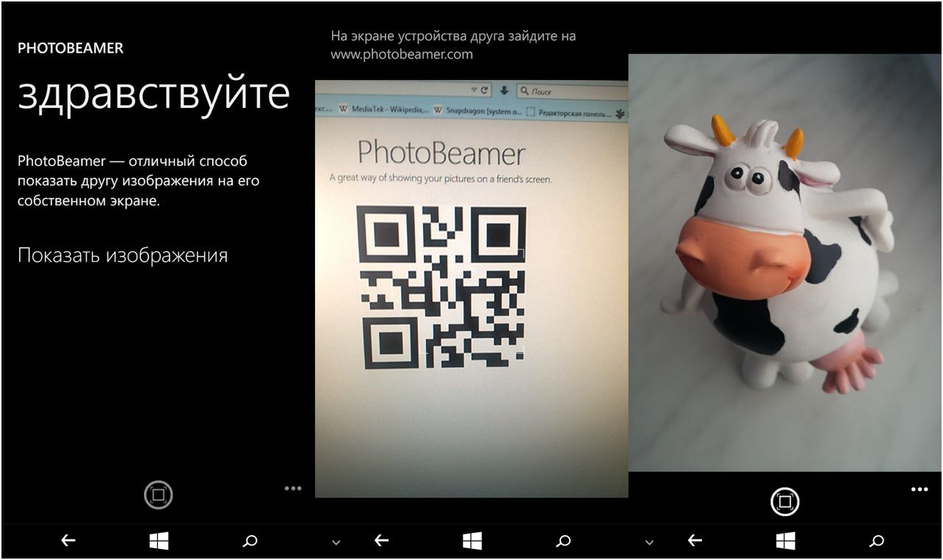Image resolution: width=943 pixels, height=560 pixels.
Task: Open the dropdown arrow beside the refresh button
Action: [474, 88]
